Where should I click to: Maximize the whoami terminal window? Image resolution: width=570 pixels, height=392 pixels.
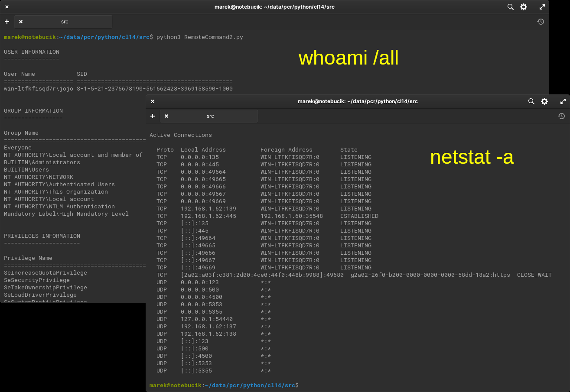pyautogui.click(x=542, y=7)
